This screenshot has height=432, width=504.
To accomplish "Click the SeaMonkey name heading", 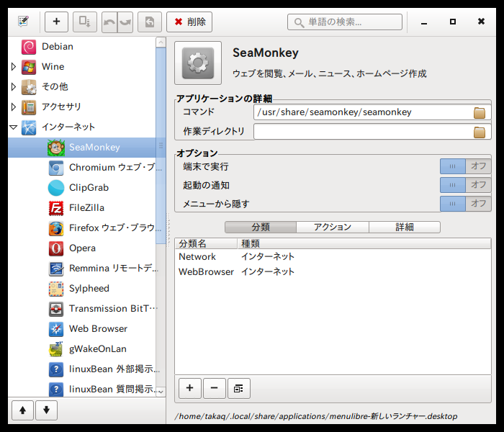I will [x=266, y=53].
